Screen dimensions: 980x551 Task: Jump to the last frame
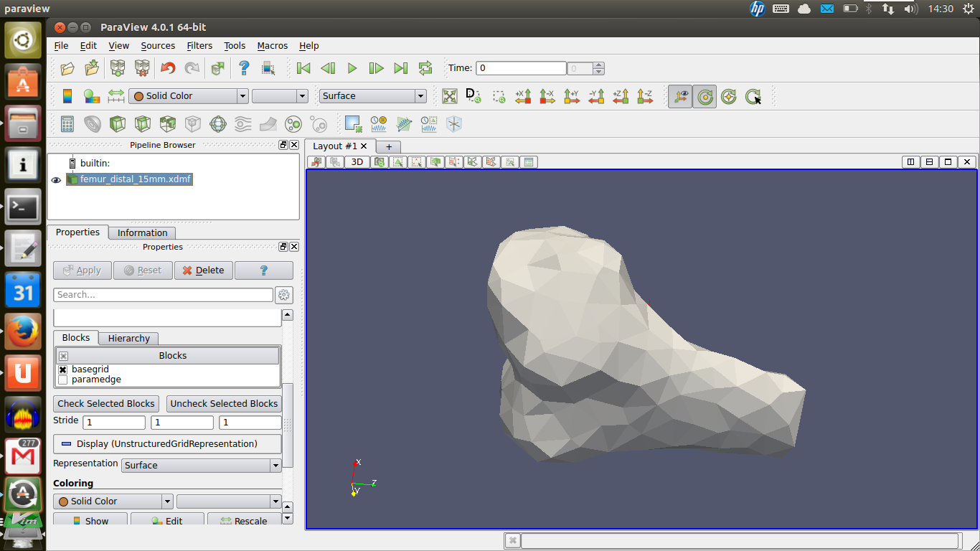click(401, 68)
